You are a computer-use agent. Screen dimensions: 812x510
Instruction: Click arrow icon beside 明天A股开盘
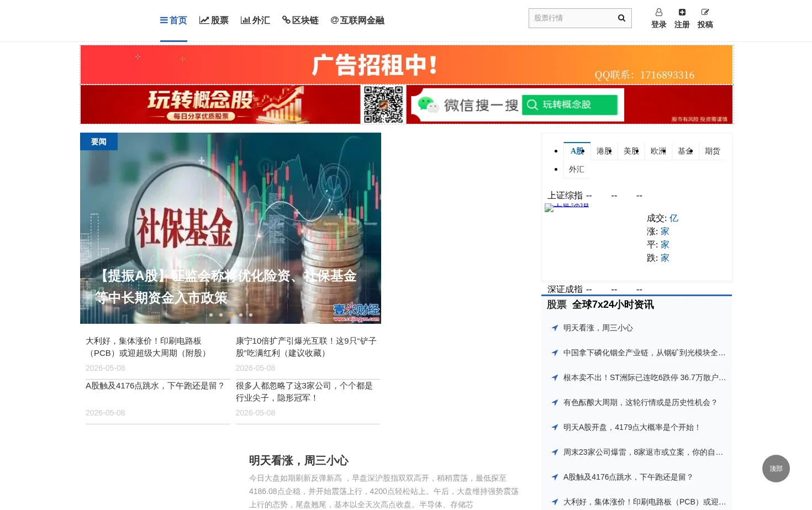coord(555,427)
